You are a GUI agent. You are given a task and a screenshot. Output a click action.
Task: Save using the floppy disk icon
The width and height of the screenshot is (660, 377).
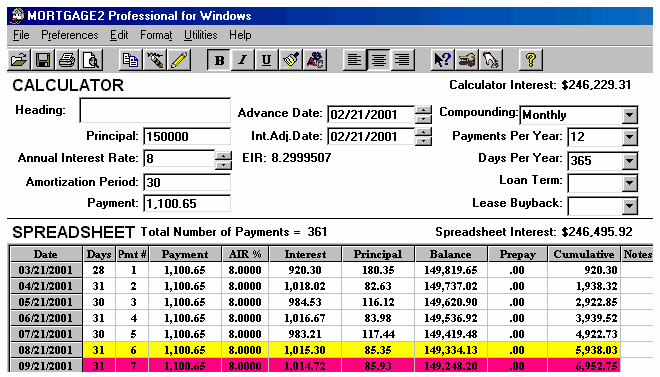(x=43, y=60)
